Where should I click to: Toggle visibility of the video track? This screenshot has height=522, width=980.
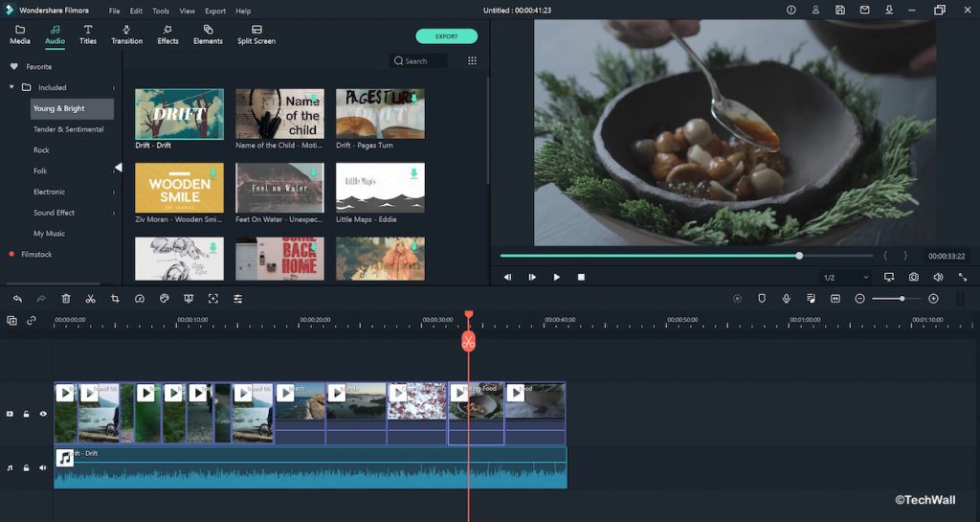click(43, 414)
